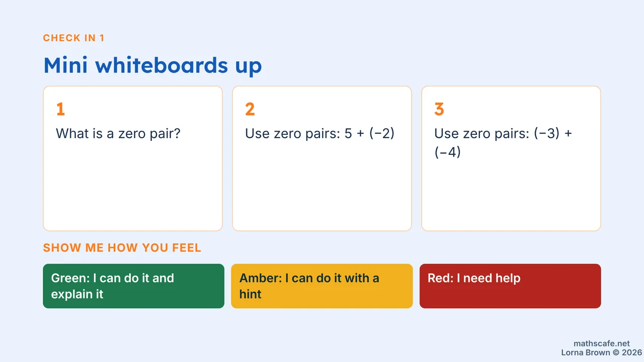The width and height of the screenshot is (644, 362).
Task: Click the amber swatch below 'hint'
Action: [x=322, y=304]
